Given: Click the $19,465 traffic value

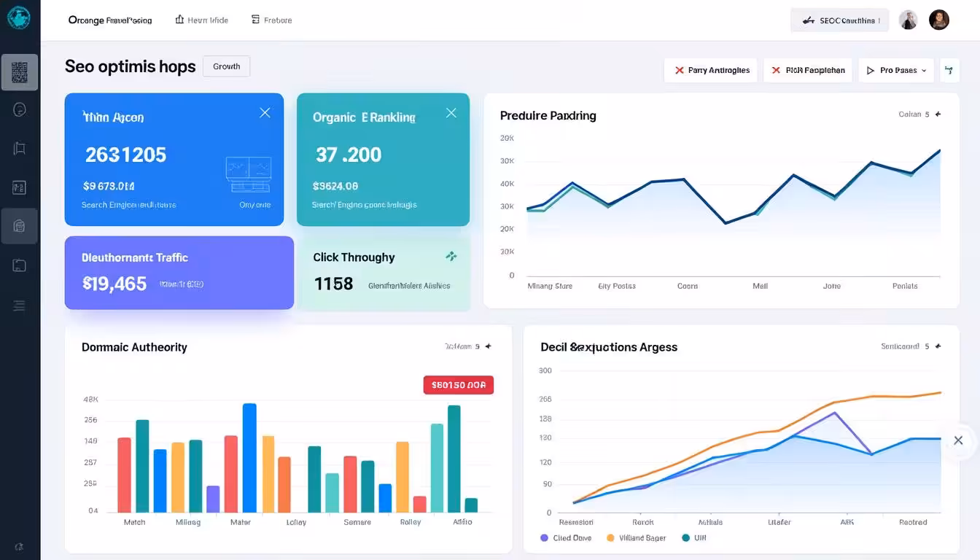Looking at the screenshot, I should [x=114, y=284].
